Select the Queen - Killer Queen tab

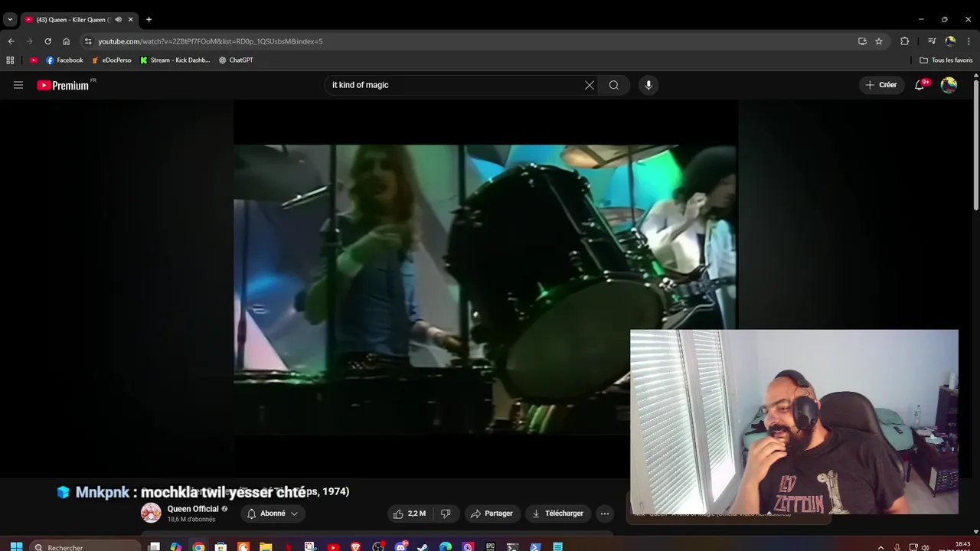click(x=73, y=19)
